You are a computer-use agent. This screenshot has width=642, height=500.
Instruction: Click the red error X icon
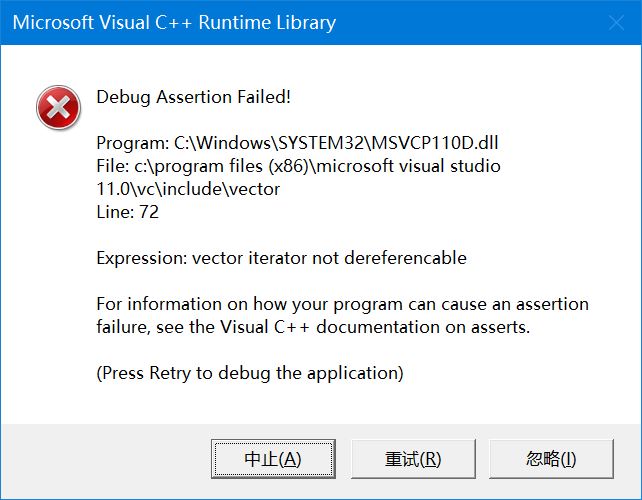tap(58, 107)
